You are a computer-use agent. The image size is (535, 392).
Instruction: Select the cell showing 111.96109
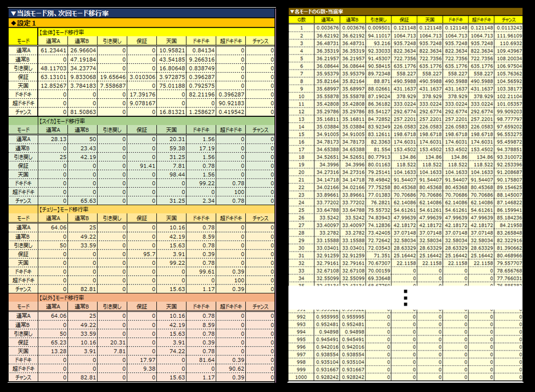[508, 36]
